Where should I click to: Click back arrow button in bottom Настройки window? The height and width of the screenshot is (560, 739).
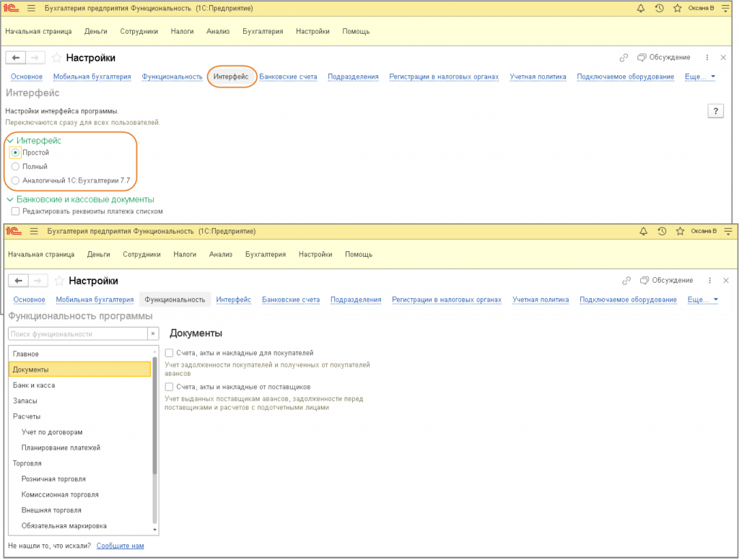pyautogui.click(x=19, y=281)
